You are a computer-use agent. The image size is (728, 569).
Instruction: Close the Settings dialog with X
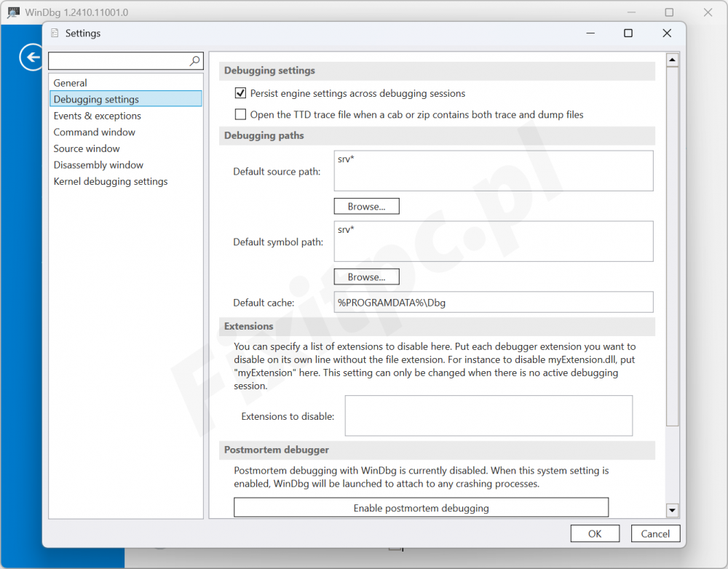(667, 33)
